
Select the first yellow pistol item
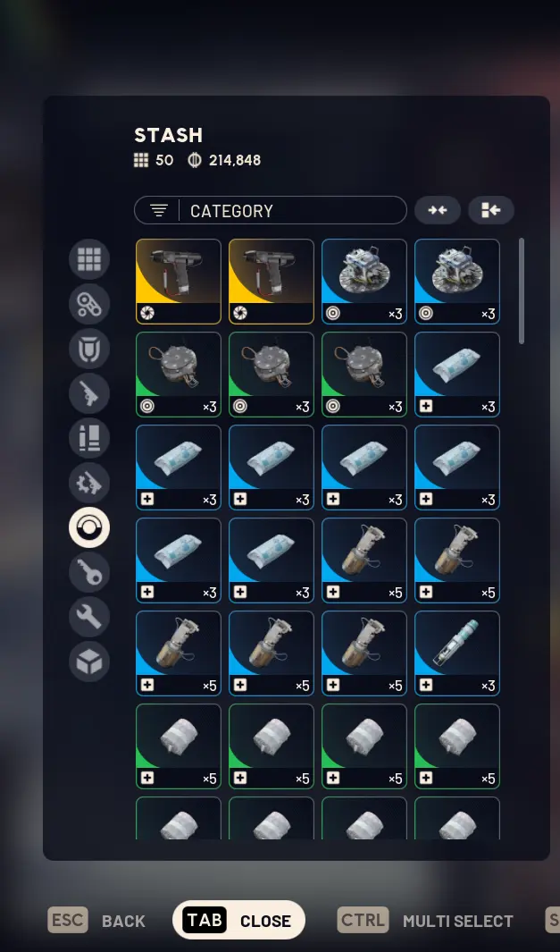click(179, 282)
